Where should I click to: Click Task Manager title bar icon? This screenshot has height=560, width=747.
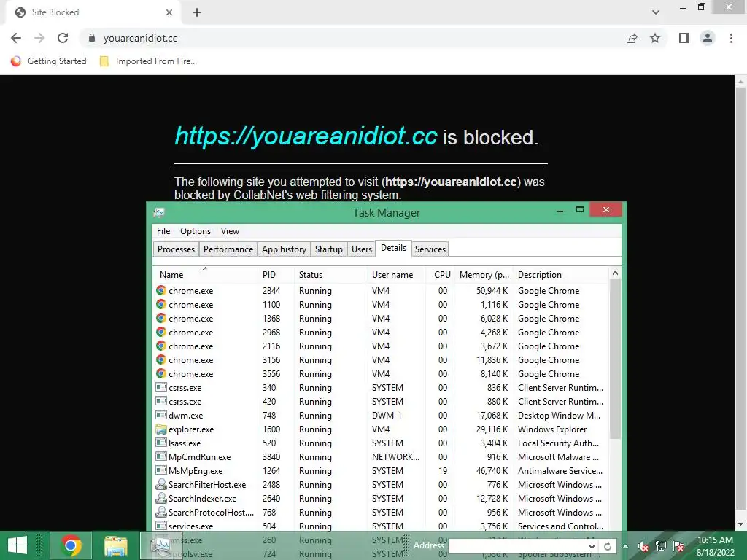click(x=159, y=212)
